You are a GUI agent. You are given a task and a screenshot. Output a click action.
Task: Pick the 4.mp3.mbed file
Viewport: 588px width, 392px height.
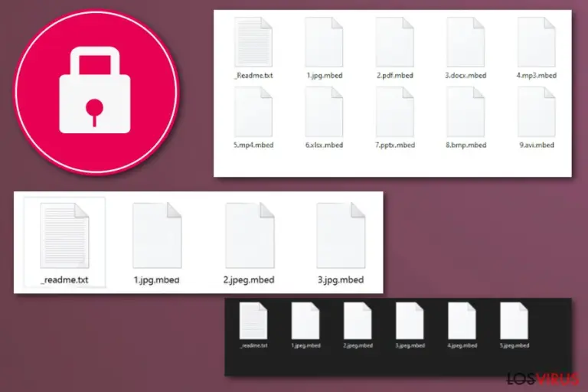[536, 48]
